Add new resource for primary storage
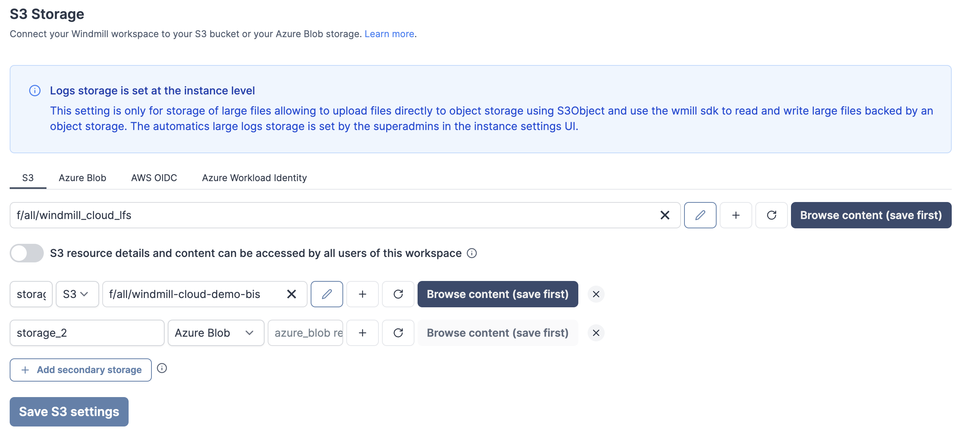980x435 pixels. [x=736, y=215]
